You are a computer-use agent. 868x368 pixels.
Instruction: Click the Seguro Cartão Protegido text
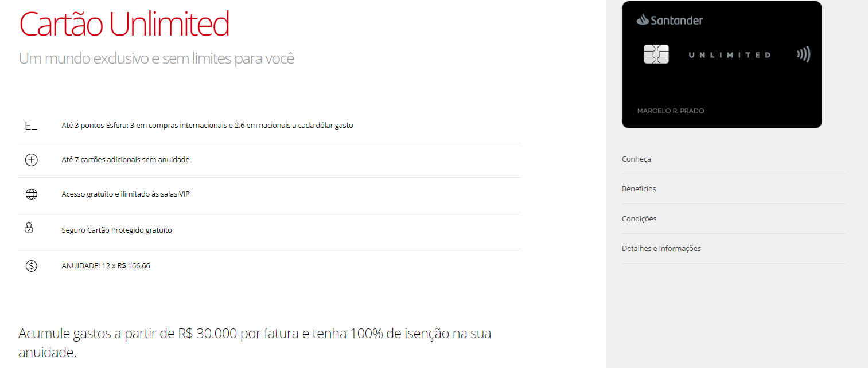[116, 230]
